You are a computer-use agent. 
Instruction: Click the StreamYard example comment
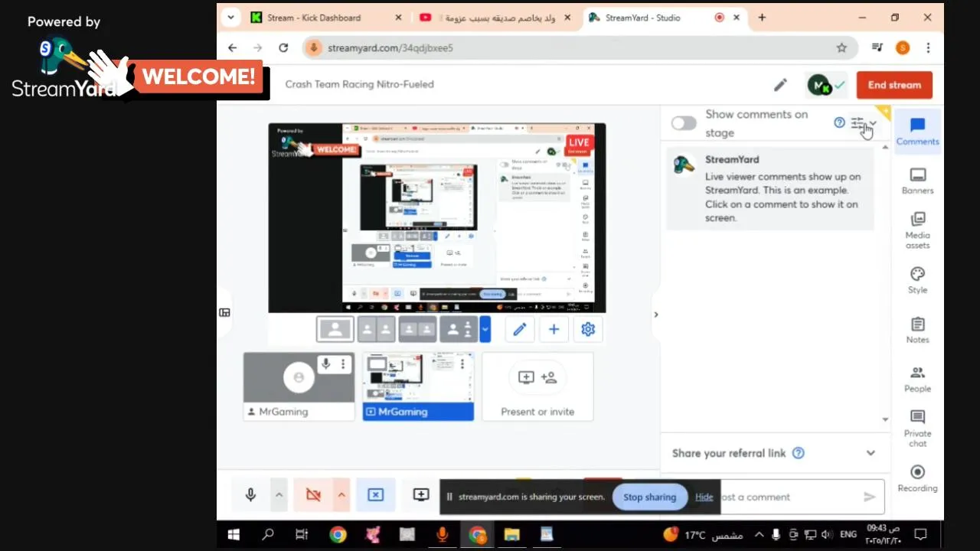coord(770,189)
